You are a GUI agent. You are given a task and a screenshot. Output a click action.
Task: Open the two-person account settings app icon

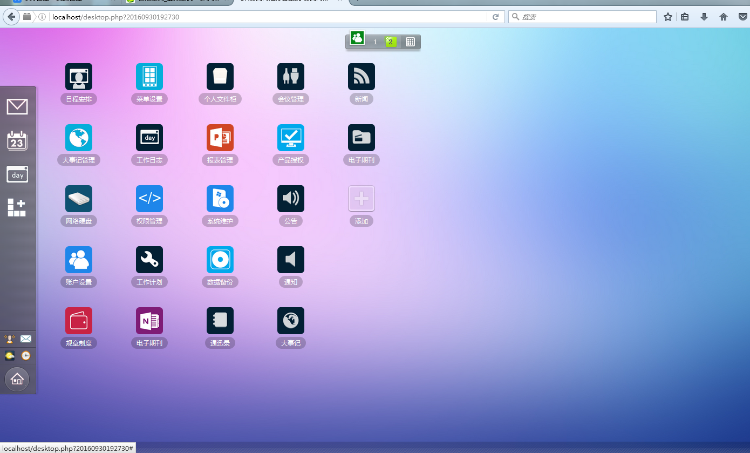pyautogui.click(x=78, y=259)
